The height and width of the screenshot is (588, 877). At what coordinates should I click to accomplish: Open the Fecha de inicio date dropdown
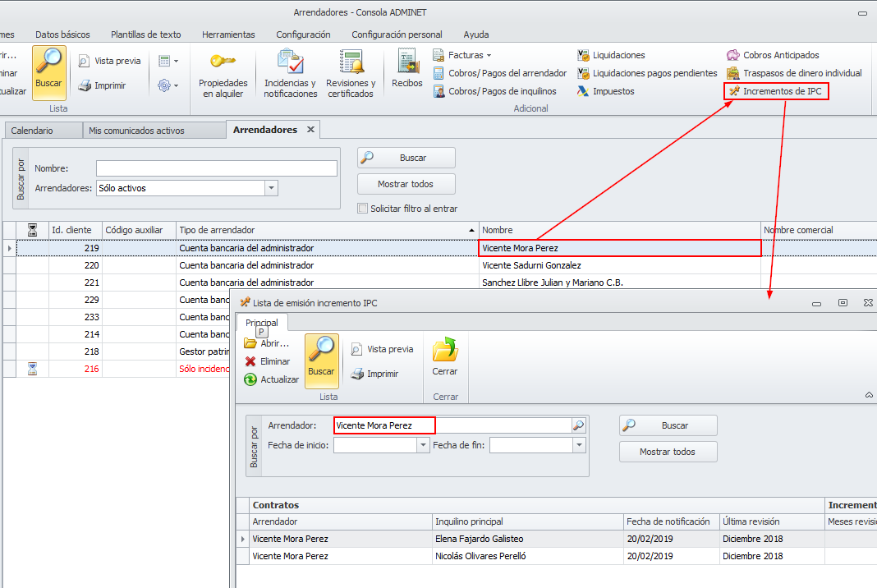point(424,445)
